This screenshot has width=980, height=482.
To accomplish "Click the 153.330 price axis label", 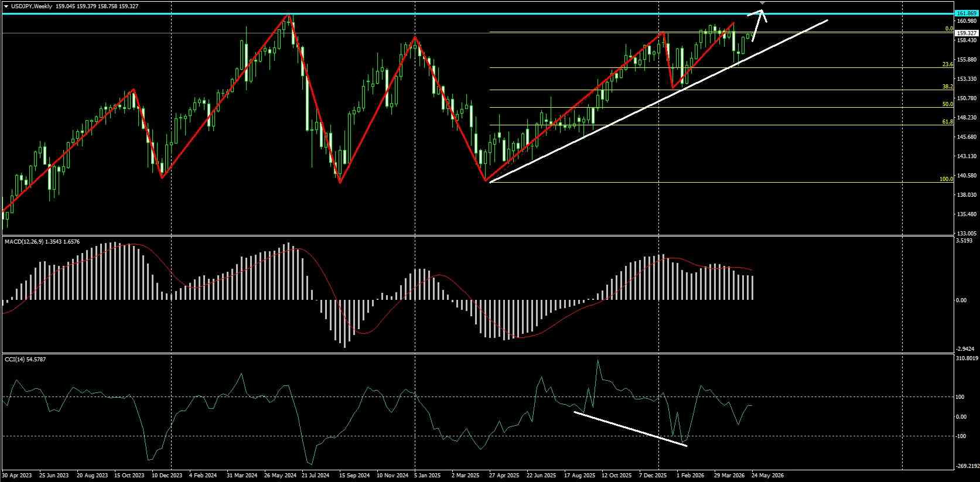I will point(966,79).
